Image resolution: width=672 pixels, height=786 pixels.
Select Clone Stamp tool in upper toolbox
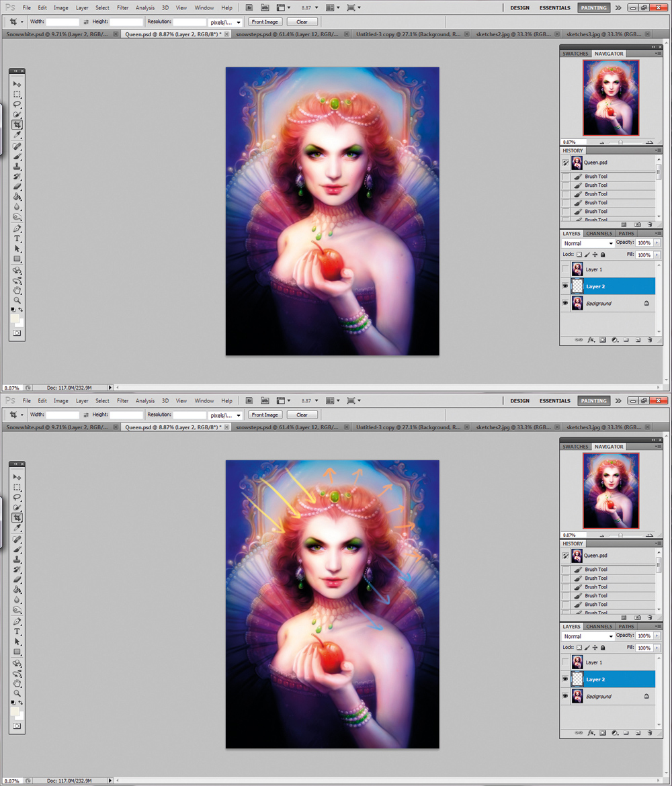point(17,167)
